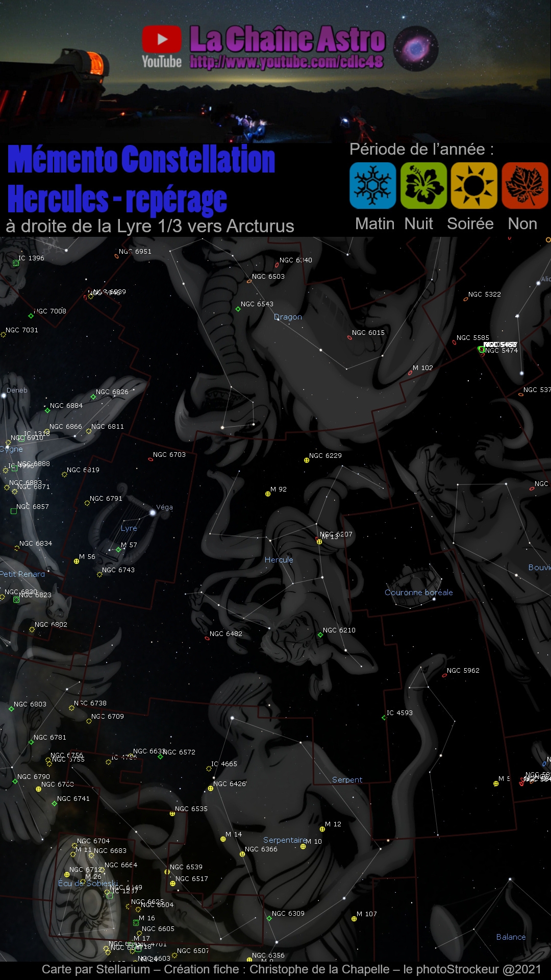551x980 pixels.
Task: Click the M 10 cluster marker
Action: (x=303, y=846)
